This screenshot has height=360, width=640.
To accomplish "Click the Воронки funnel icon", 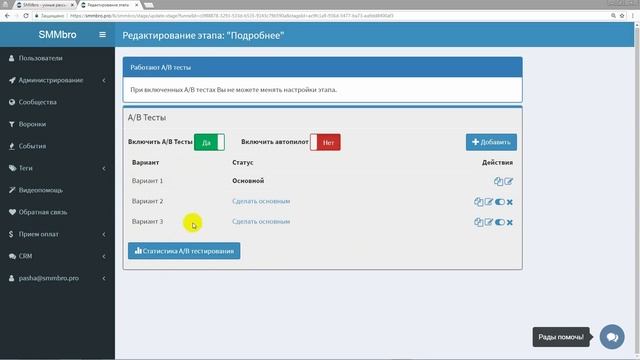I will pyautogui.click(x=12, y=124).
